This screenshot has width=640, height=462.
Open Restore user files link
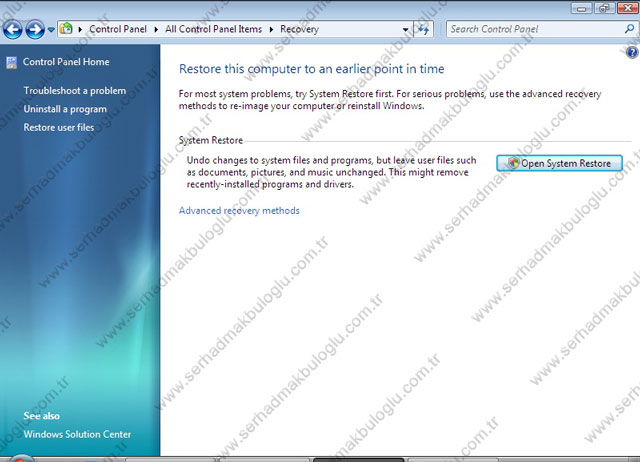(x=59, y=127)
